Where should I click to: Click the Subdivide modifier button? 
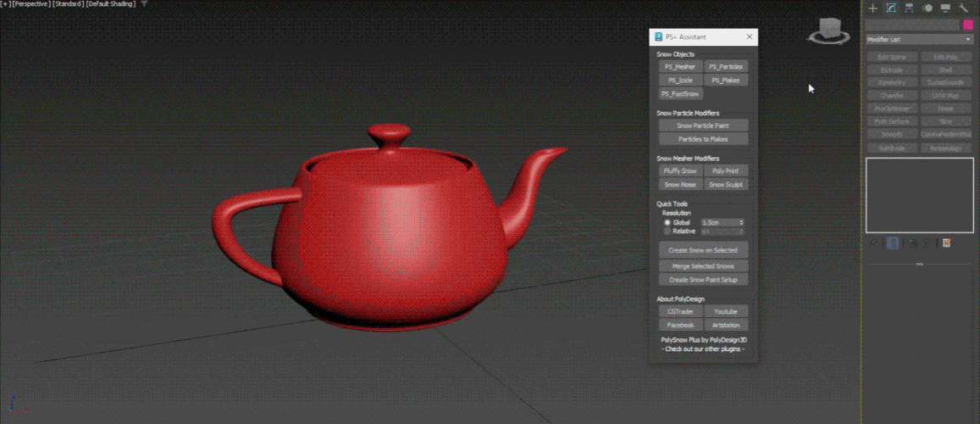[x=892, y=148]
